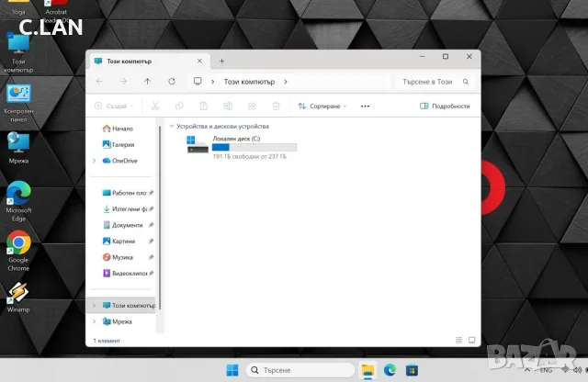Click the File Explorer taskbar icon
This screenshot has width=588, height=382.
[x=367, y=370]
